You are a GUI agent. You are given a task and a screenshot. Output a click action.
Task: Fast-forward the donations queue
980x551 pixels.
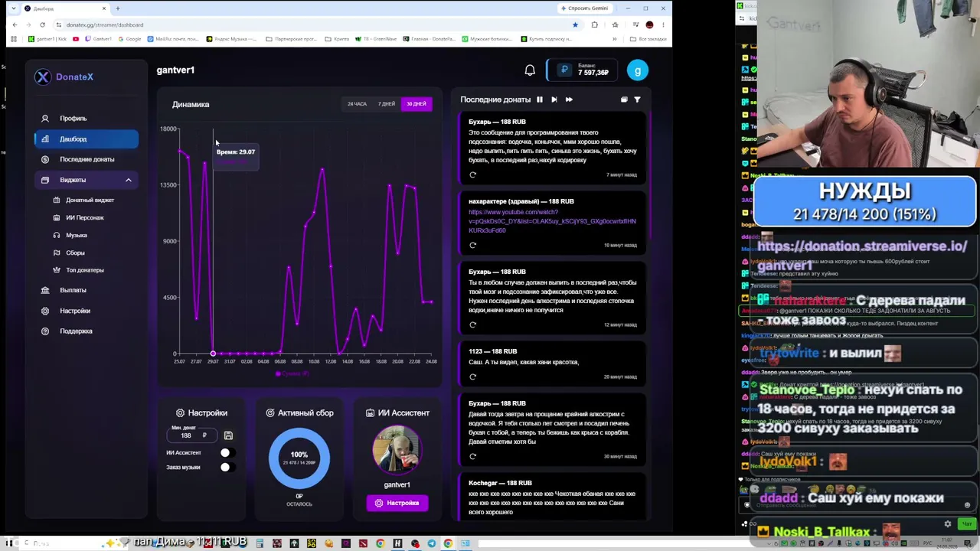569,99
